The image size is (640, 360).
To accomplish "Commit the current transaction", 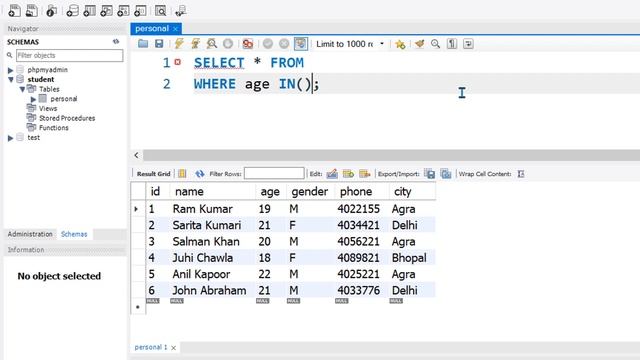I will 268,44.
